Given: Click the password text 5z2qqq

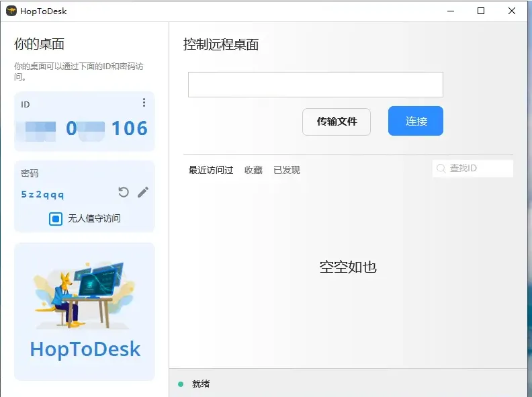Looking at the screenshot, I should point(42,194).
